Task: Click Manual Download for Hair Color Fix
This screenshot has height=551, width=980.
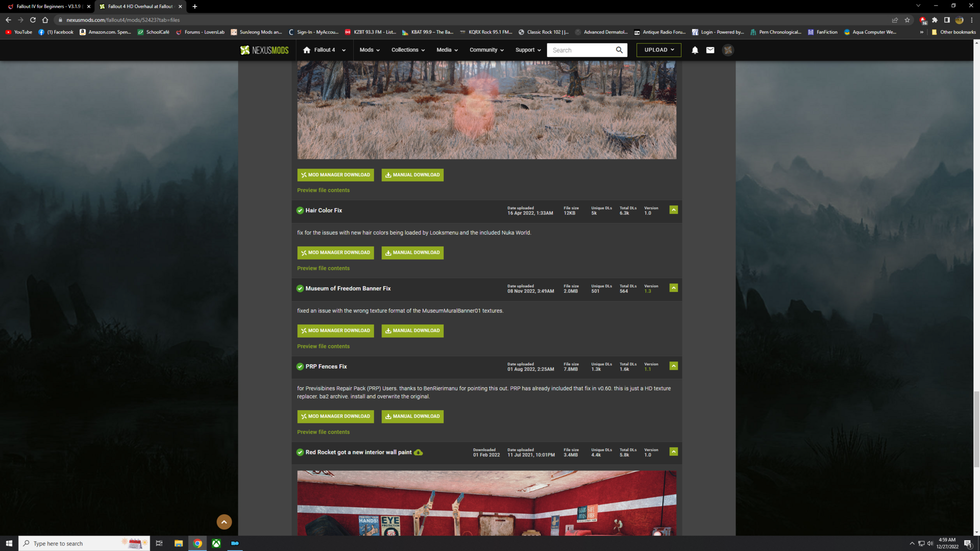Action: point(412,253)
